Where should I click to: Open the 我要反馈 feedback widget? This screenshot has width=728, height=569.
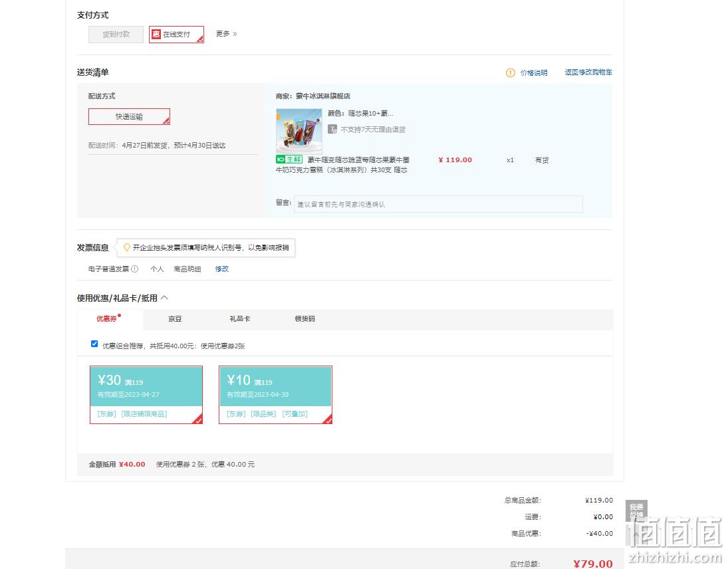point(636,511)
